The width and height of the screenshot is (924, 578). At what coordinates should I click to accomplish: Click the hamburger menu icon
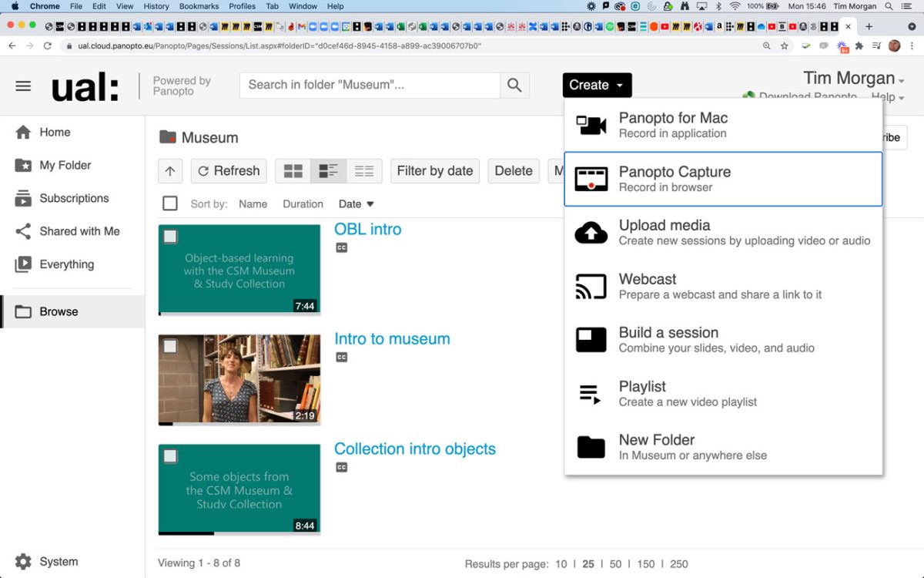[x=23, y=86]
